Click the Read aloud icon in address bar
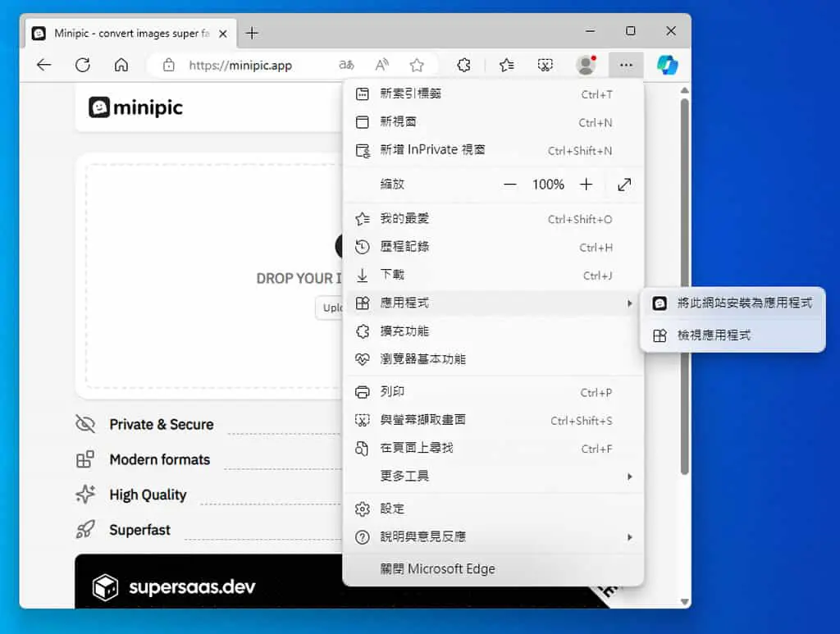Viewport: 840px width, 634px height. (381, 66)
